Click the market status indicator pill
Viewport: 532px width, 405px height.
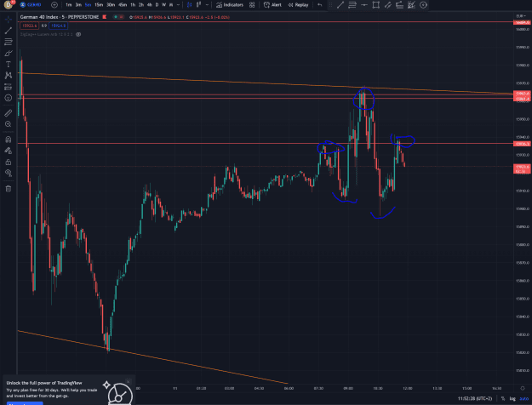[118, 17]
